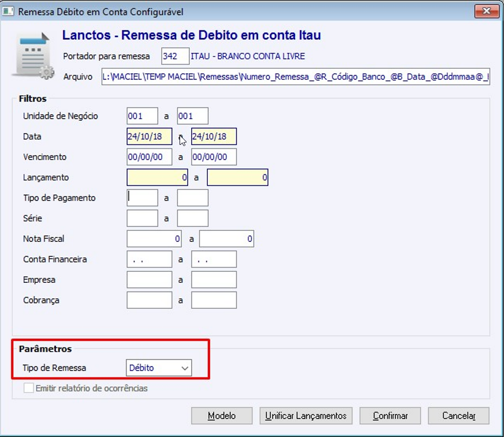Image resolution: width=504 pixels, height=437 pixels.
Task: Click the Lanctos - Remessa de Debito heading
Action: pos(192,35)
